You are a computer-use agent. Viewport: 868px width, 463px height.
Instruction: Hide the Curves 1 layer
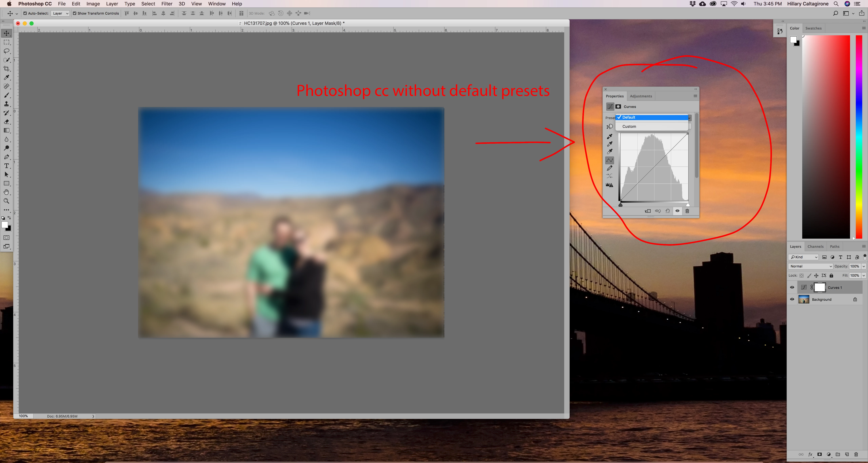792,288
